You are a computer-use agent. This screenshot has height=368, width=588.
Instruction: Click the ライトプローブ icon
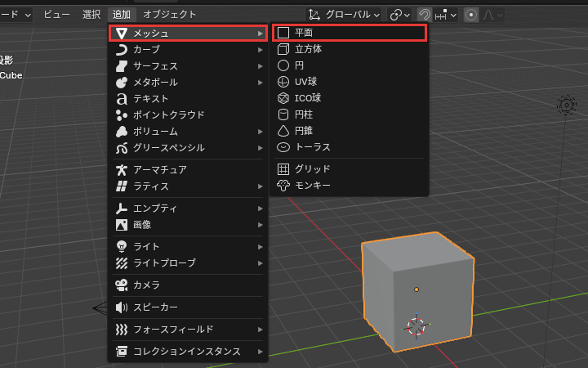(121, 263)
